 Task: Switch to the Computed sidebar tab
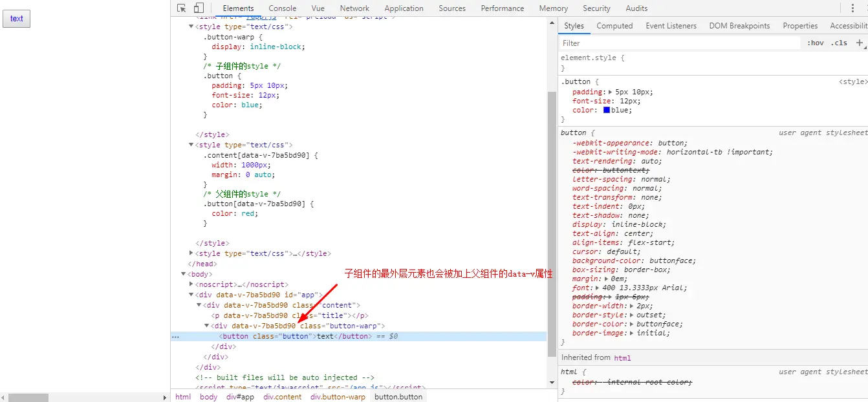pyautogui.click(x=614, y=26)
